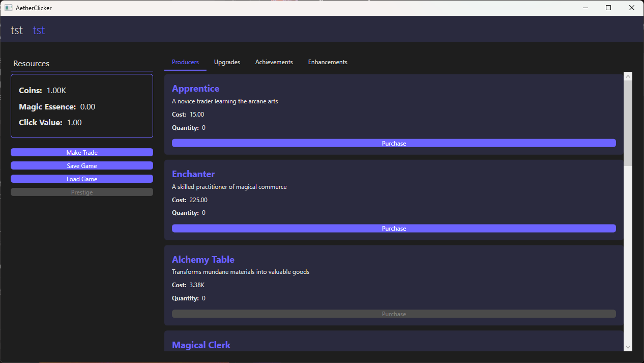Click the Load Game button

click(82, 179)
